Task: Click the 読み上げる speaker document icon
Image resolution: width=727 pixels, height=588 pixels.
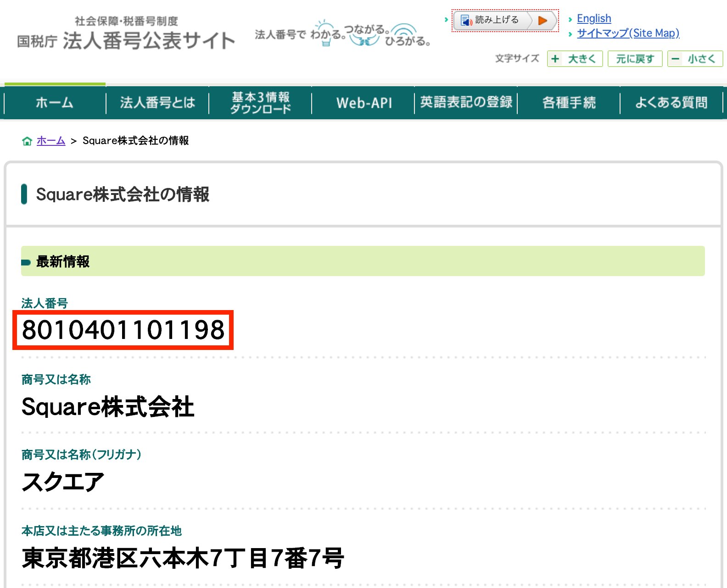Action: [x=466, y=21]
